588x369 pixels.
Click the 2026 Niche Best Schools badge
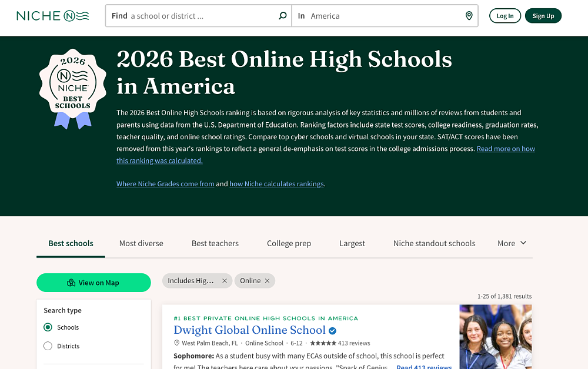click(73, 88)
